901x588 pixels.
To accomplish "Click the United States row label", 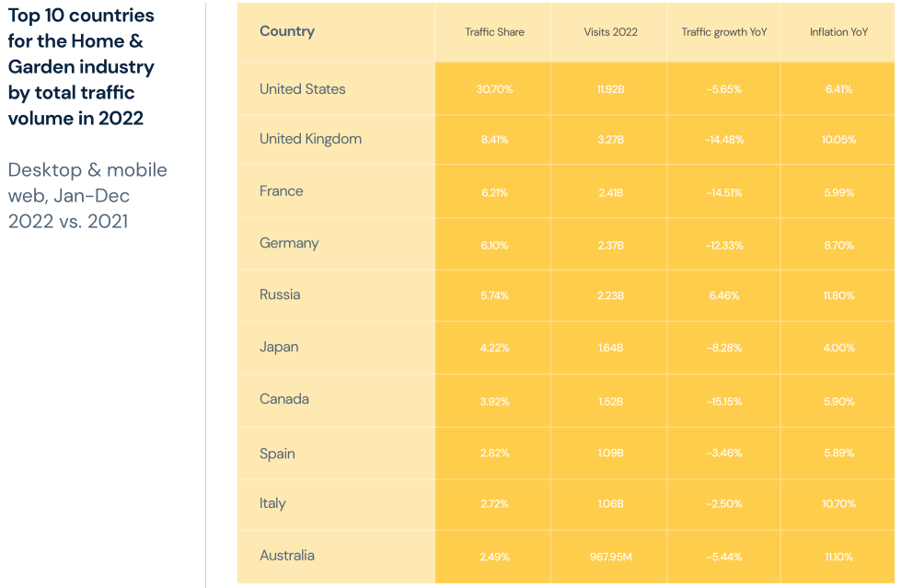I will pyautogui.click(x=303, y=89).
